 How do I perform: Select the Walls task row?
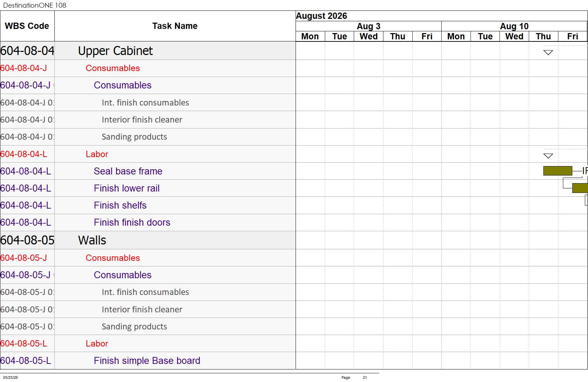coord(148,240)
